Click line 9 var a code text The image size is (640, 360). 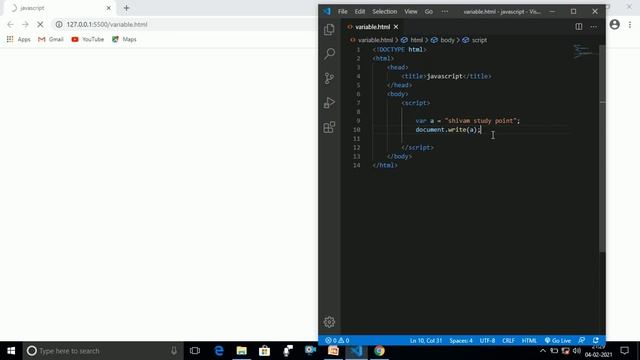(x=468, y=121)
